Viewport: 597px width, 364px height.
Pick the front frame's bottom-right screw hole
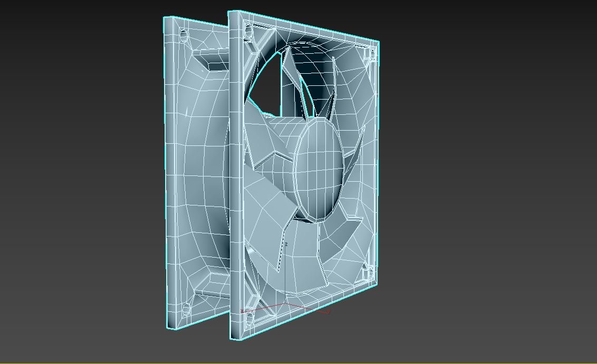point(369,272)
